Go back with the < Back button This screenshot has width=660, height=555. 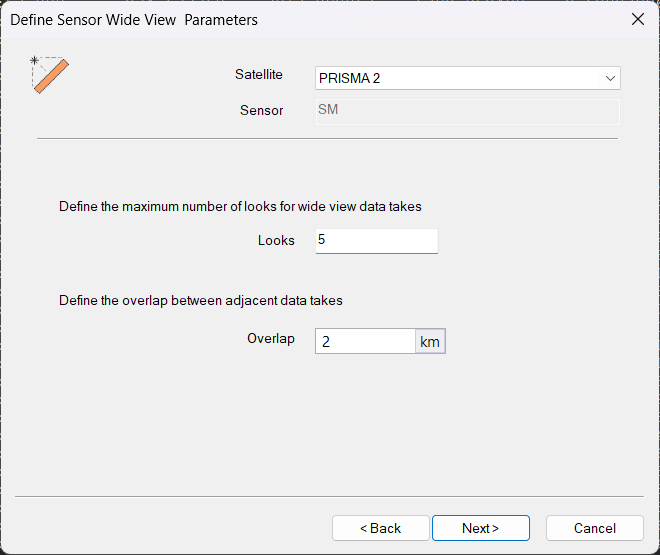[x=380, y=528]
